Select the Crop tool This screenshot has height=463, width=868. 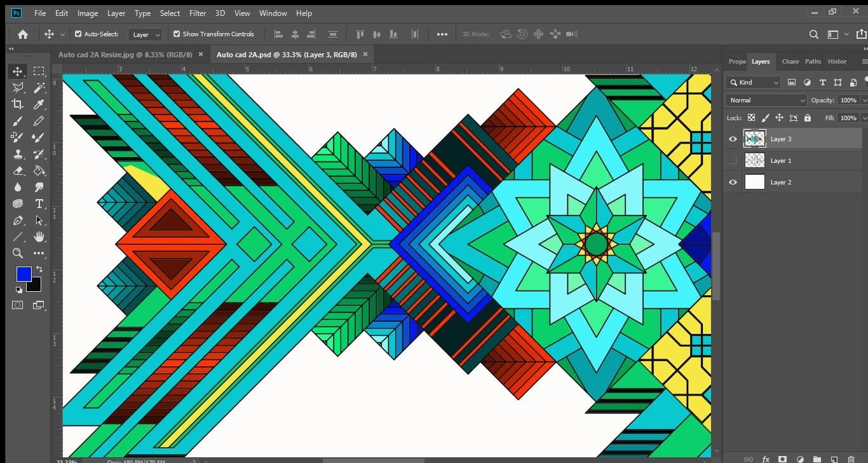(x=18, y=104)
